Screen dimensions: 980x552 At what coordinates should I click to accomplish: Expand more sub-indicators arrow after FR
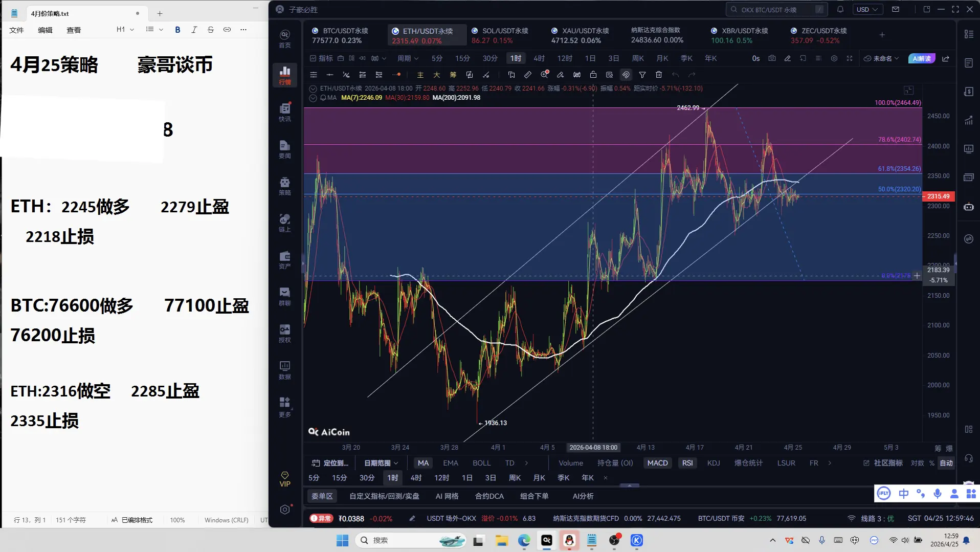point(830,463)
